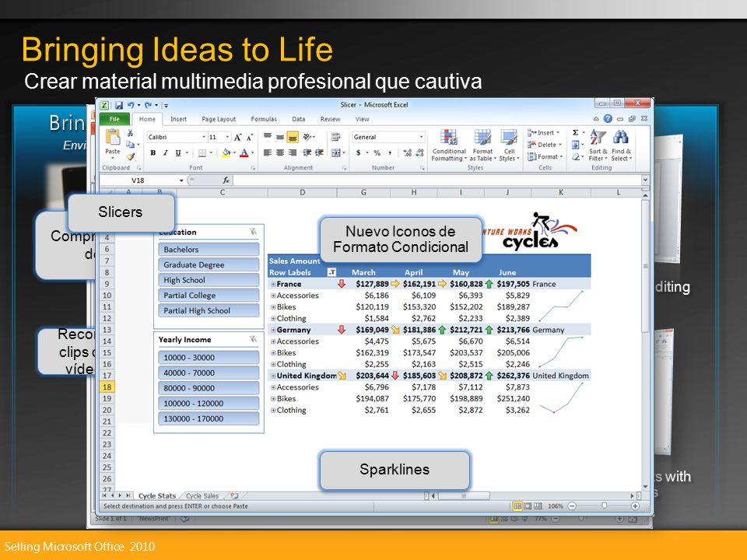
Task: Switch to the Page Layout tab
Action: (x=219, y=119)
